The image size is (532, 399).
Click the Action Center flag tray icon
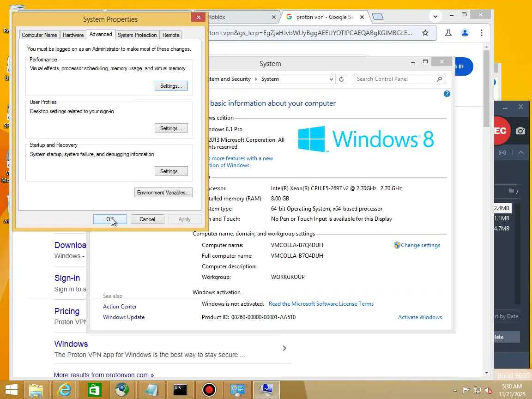466,390
